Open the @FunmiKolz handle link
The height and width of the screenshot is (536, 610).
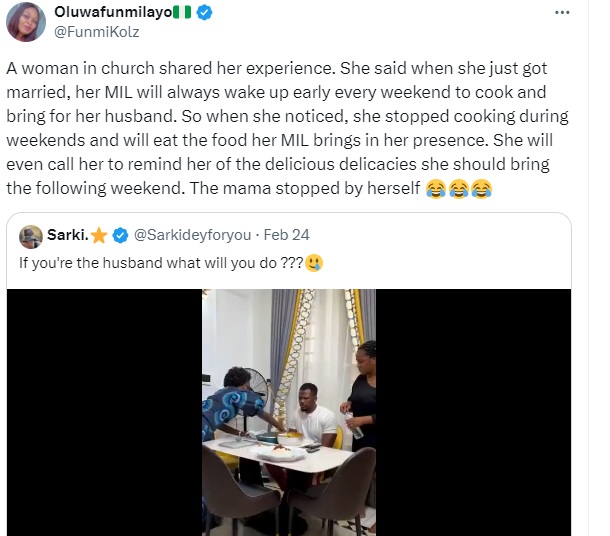(x=96, y=32)
